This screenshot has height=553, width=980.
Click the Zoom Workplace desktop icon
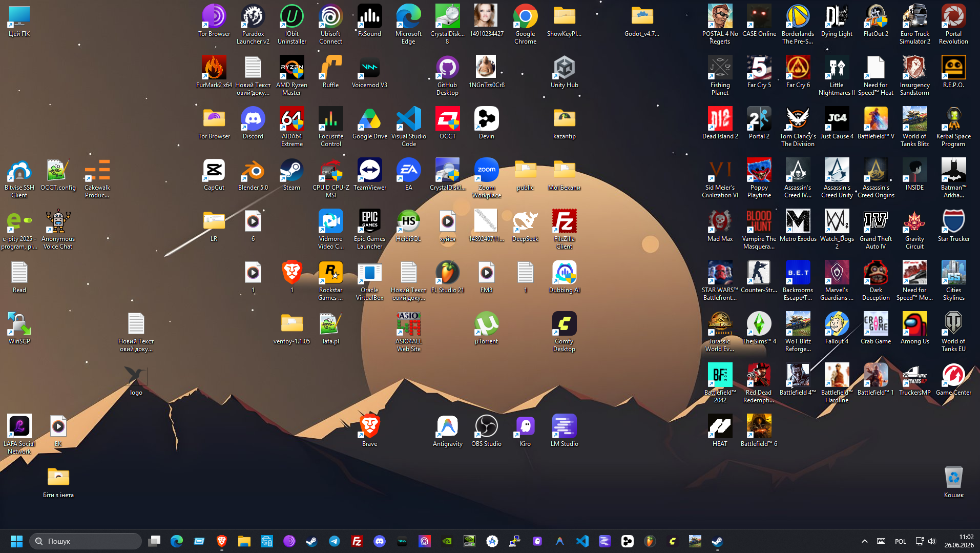pyautogui.click(x=487, y=178)
